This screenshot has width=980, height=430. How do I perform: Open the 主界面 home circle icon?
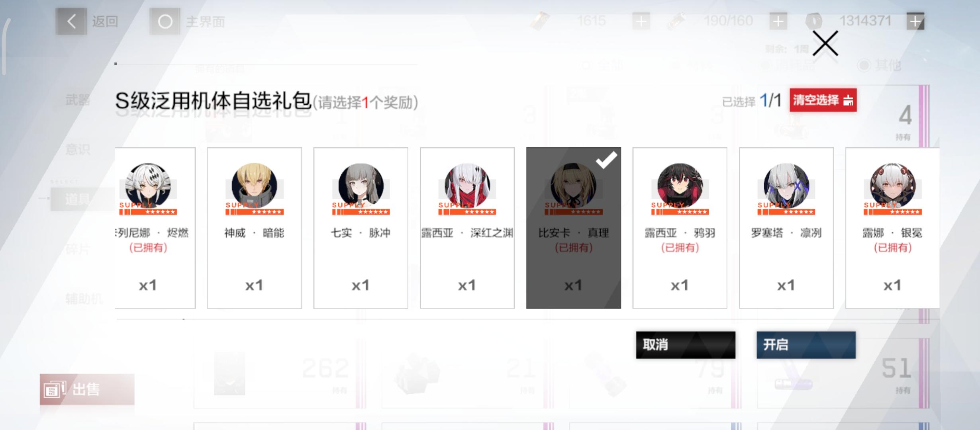tap(165, 21)
